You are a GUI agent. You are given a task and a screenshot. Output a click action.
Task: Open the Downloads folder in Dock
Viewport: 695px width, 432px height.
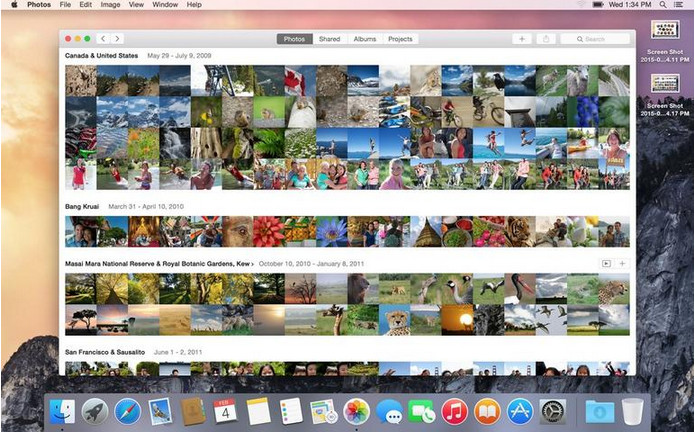(x=600, y=412)
